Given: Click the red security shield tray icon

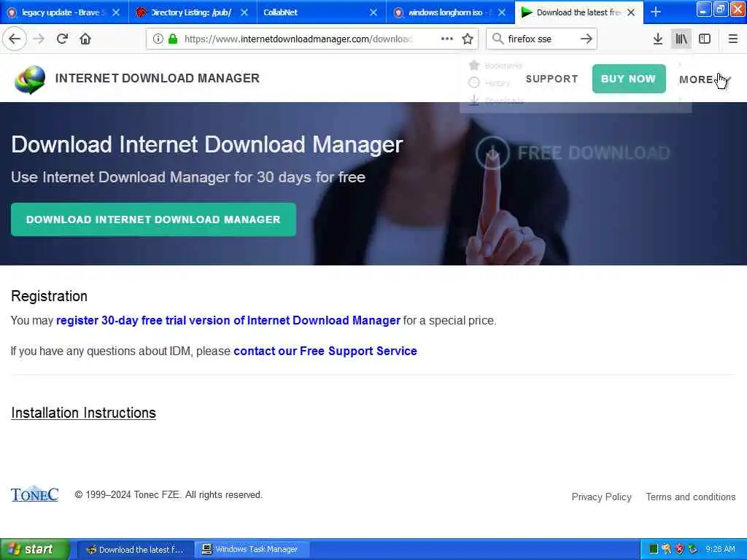Looking at the screenshot, I should (679, 549).
